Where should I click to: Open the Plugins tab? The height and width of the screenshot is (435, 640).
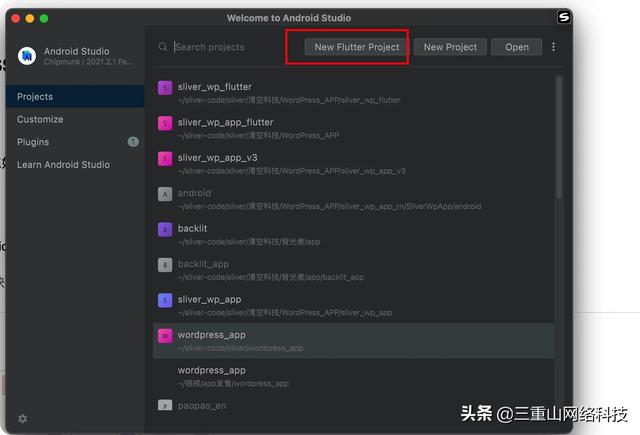click(75, 142)
